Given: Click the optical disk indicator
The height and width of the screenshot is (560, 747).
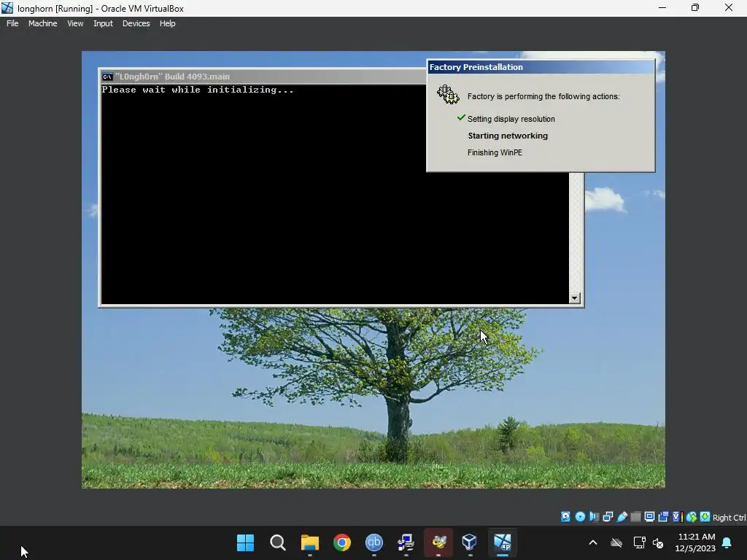Looking at the screenshot, I should coord(580,517).
